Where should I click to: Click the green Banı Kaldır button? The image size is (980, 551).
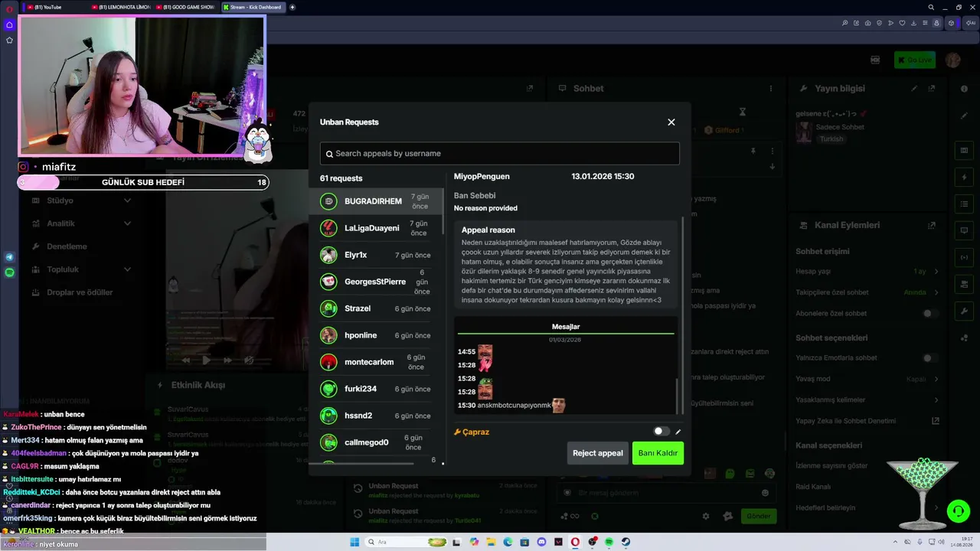point(658,453)
